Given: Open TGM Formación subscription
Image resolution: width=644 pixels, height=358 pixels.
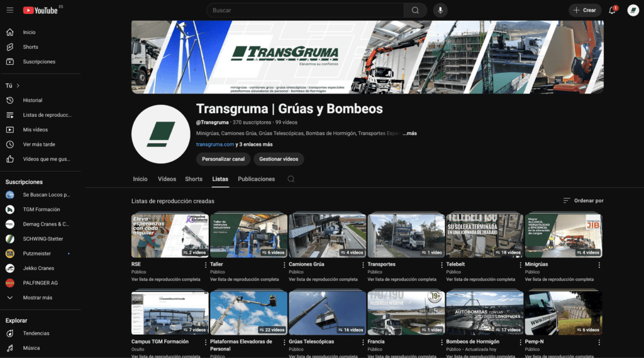Looking at the screenshot, I should [x=41, y=210].
